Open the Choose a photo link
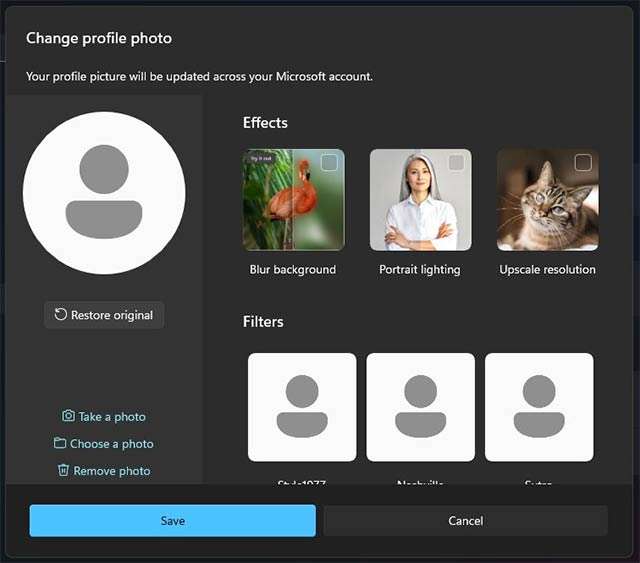The height and width of the screenshot is (563, 640). click(x=112, y=444)
